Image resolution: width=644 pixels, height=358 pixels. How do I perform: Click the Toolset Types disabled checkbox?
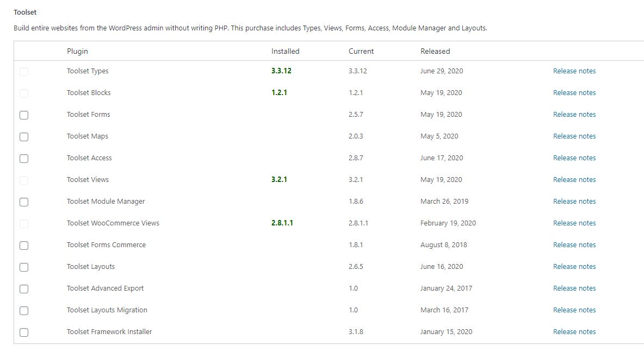(24, 72)
